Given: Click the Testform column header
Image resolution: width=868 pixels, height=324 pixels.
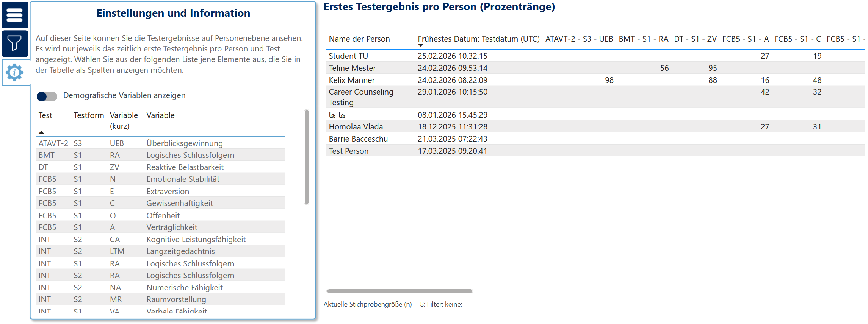Looking at the screenshot, I should (x=88, y=115).
